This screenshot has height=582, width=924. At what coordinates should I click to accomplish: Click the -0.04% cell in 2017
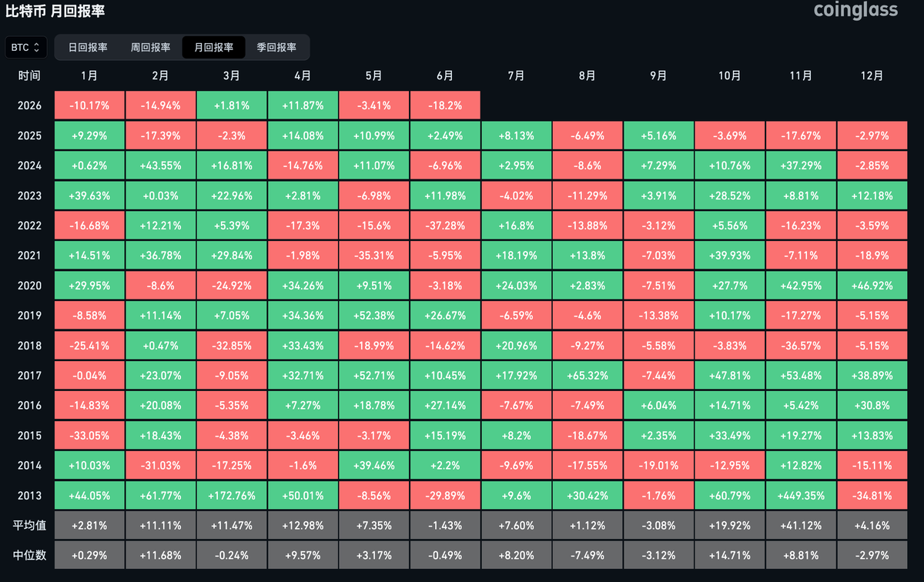(x=89, y=376)
